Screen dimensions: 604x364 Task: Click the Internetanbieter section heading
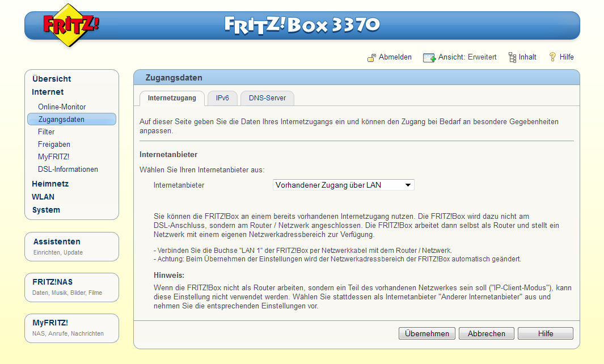[x=168, y=154]
